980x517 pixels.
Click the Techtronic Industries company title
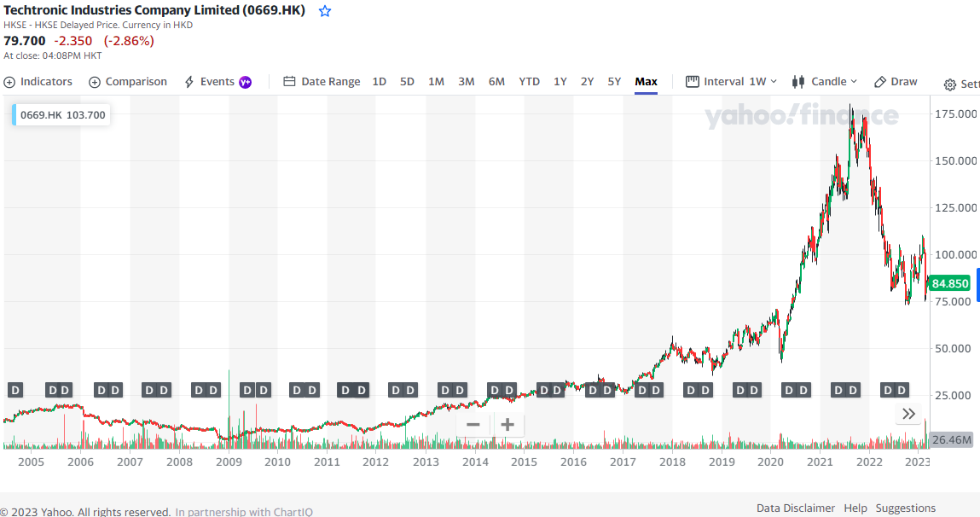(154, 10)
